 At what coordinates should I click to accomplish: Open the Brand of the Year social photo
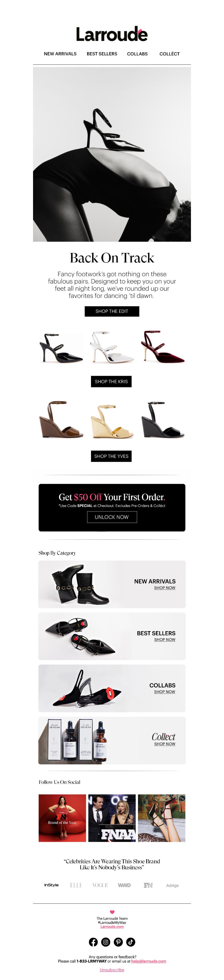62,818
